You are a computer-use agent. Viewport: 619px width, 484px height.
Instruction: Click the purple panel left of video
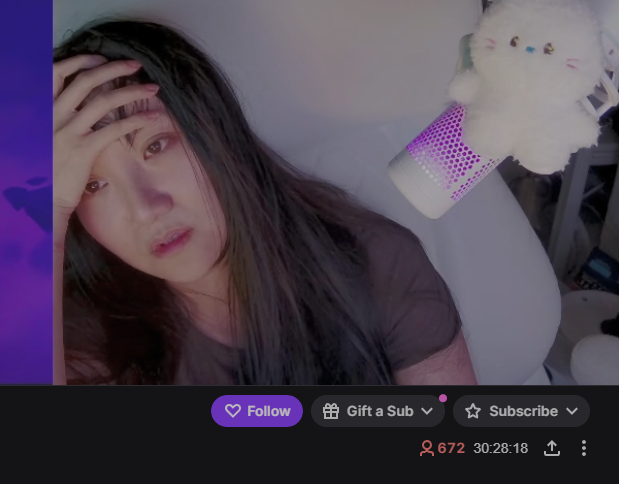coord(26,192)
